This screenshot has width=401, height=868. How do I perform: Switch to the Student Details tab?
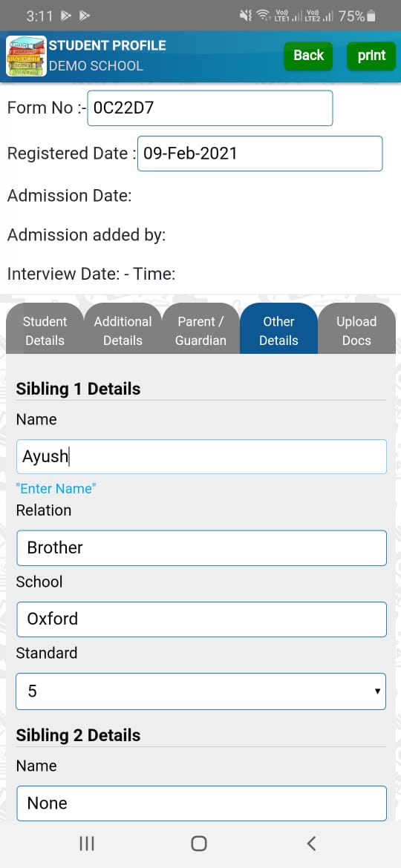[x=45, y=330]
